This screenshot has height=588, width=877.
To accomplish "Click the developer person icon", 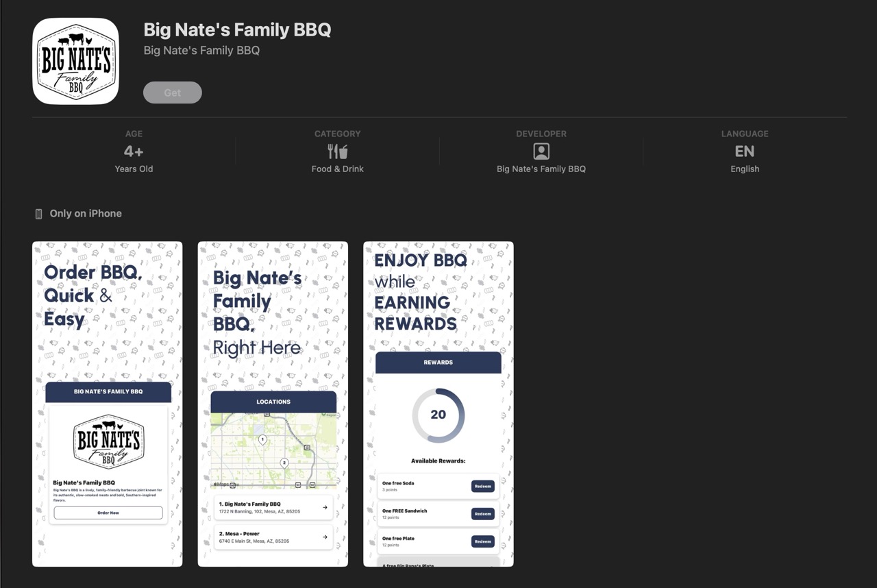I will click(541, 151).
